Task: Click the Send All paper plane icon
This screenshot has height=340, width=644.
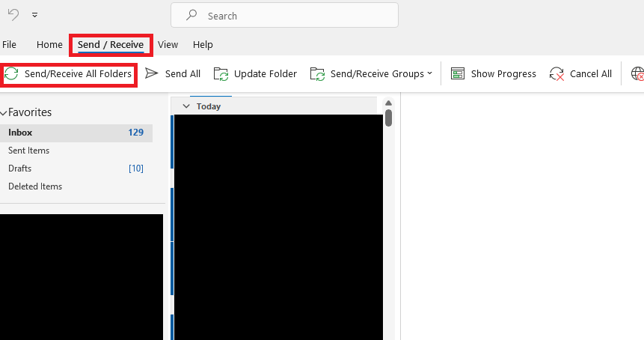Action: pos(152,73)
